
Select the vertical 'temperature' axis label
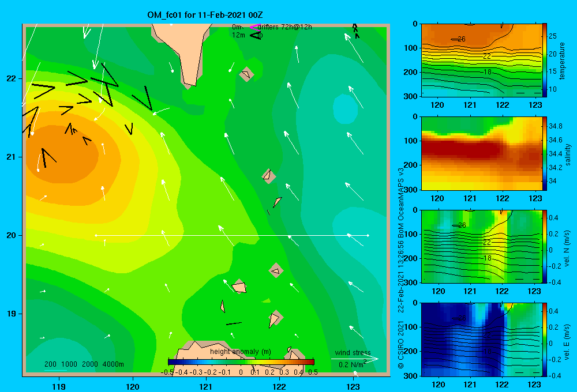tap(562, 61)
